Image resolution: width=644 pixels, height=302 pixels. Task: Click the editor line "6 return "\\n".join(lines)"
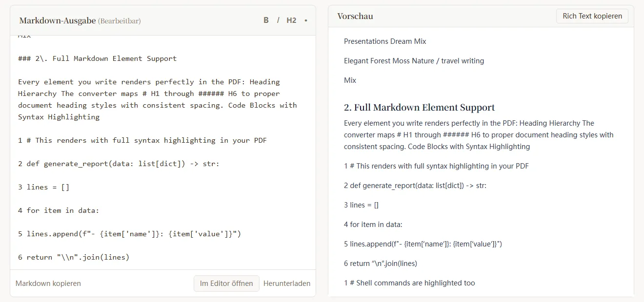74,257
